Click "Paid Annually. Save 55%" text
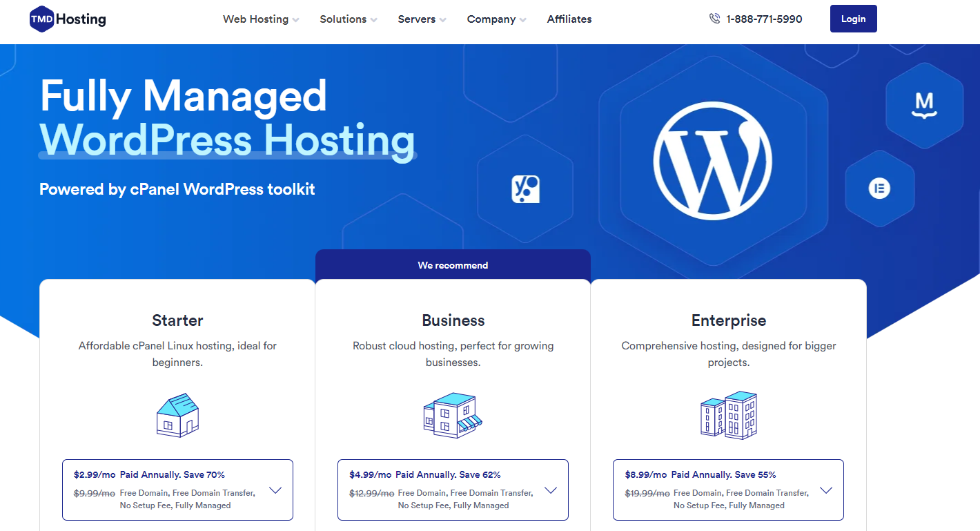The width and height of the screenshot is (980, 531). 723,474
